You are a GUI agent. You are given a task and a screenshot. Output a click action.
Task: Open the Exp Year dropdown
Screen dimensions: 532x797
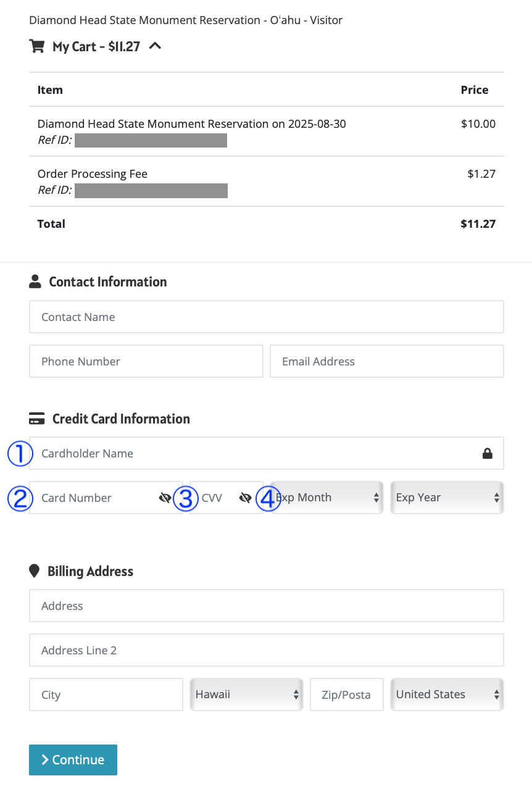pyautogui.click(x=447, y=498)
